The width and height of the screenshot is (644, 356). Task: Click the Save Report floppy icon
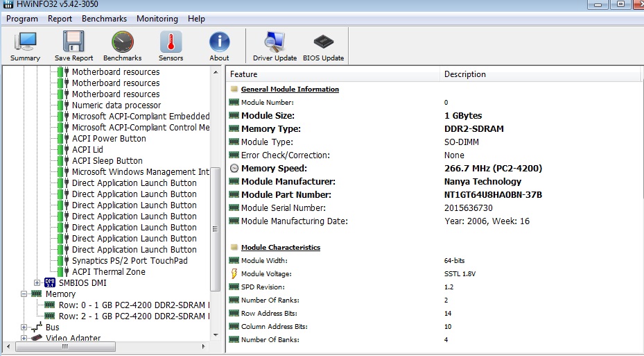[x=73, y=42]
